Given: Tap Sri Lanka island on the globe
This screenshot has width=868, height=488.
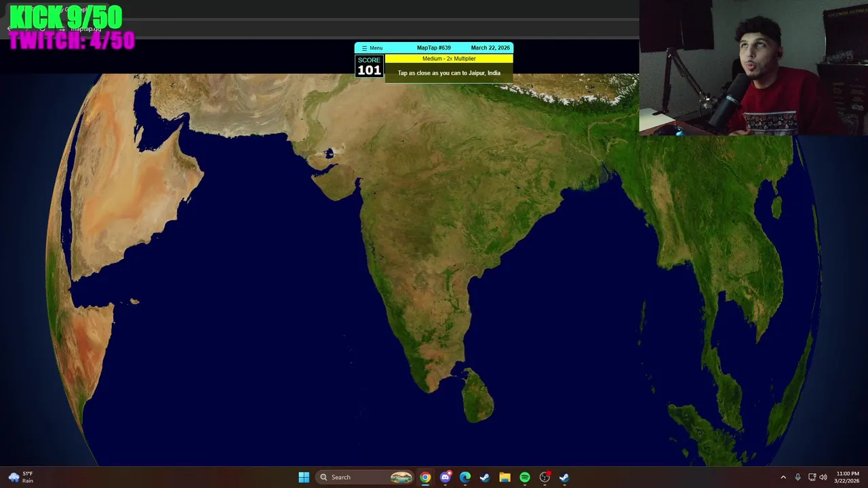Looking at the screenshot, I should tap(478, 395).
